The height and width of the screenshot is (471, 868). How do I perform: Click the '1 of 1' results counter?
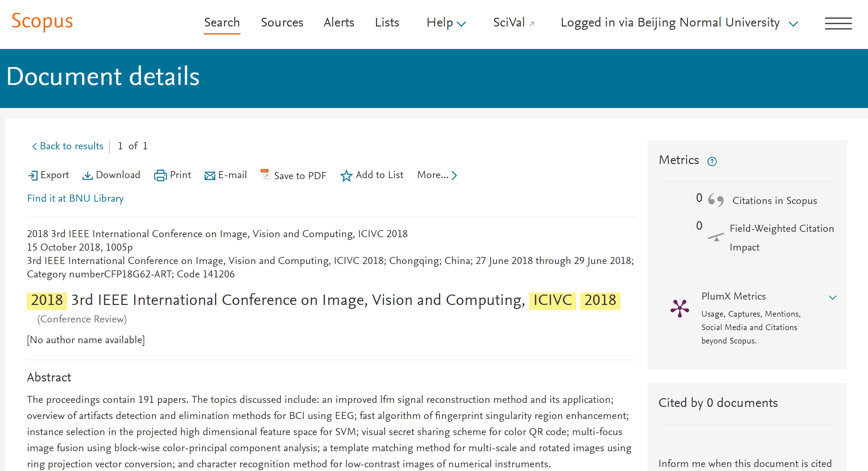tap(132, 146)
